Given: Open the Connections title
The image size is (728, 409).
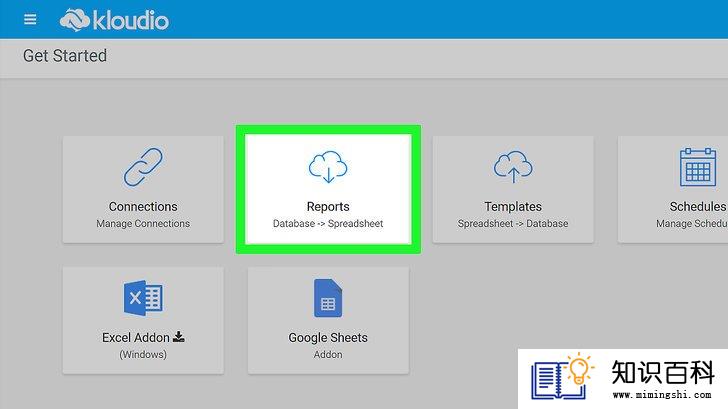Looking at the screenshot, I should click(x=143, y=207).
